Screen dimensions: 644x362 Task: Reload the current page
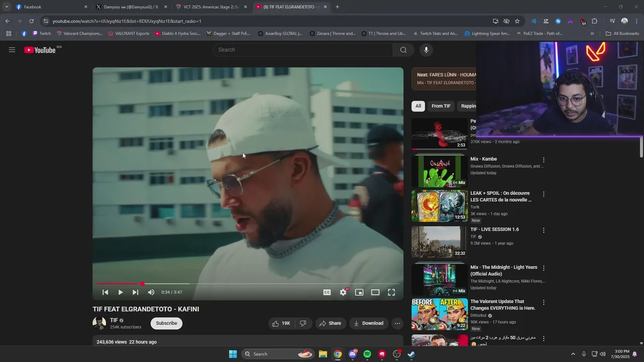click(x=31, y=21)
